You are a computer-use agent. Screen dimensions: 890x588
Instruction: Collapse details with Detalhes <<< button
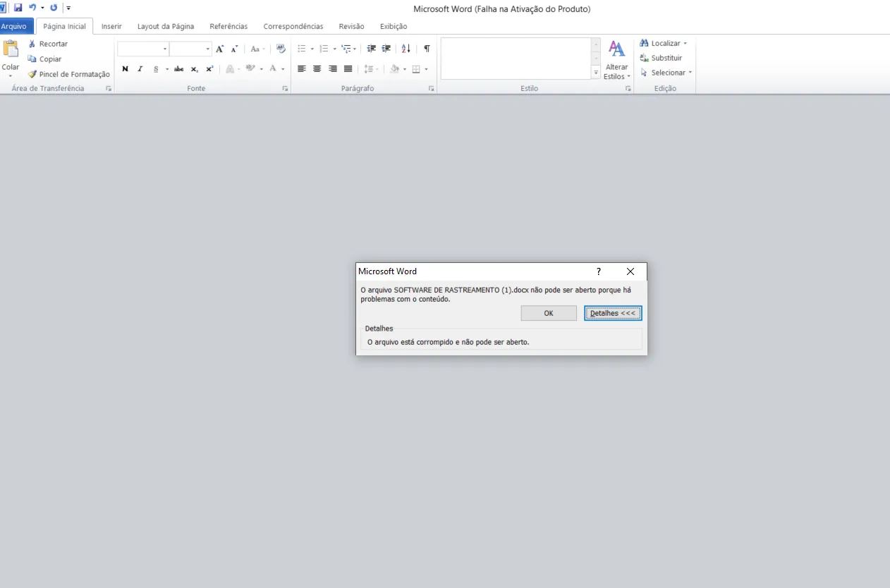[x=613, y=313]
